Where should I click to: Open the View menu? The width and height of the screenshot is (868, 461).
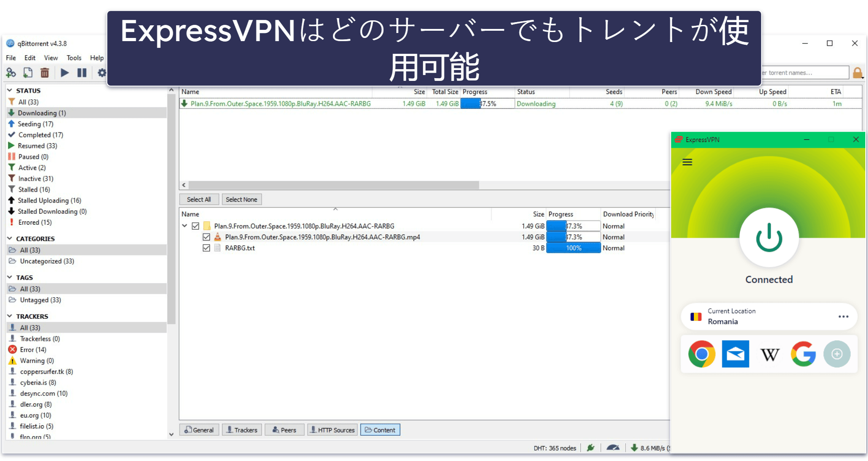pyautogui.click(x=51, y=58)
